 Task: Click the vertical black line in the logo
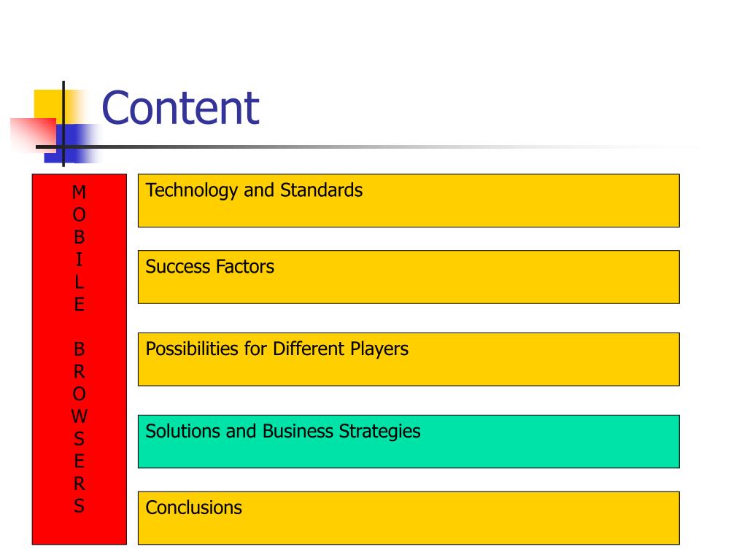click(63, 124)
